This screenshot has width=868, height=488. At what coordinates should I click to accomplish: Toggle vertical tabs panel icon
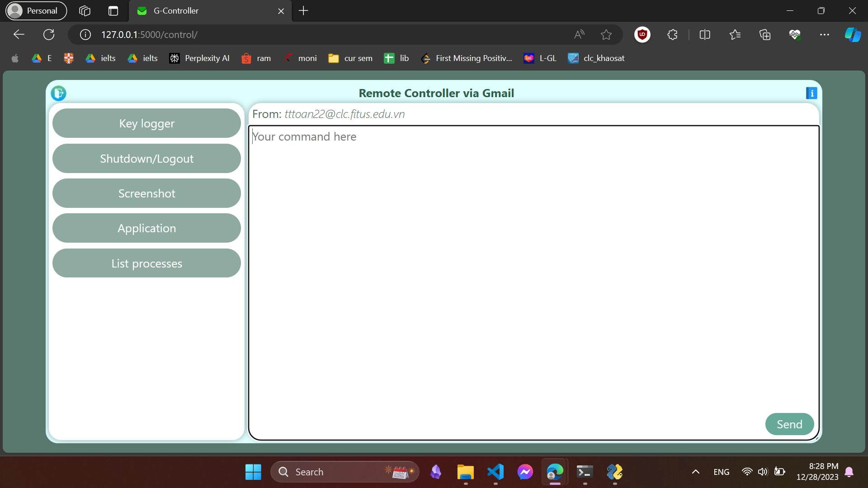(113, 11)
